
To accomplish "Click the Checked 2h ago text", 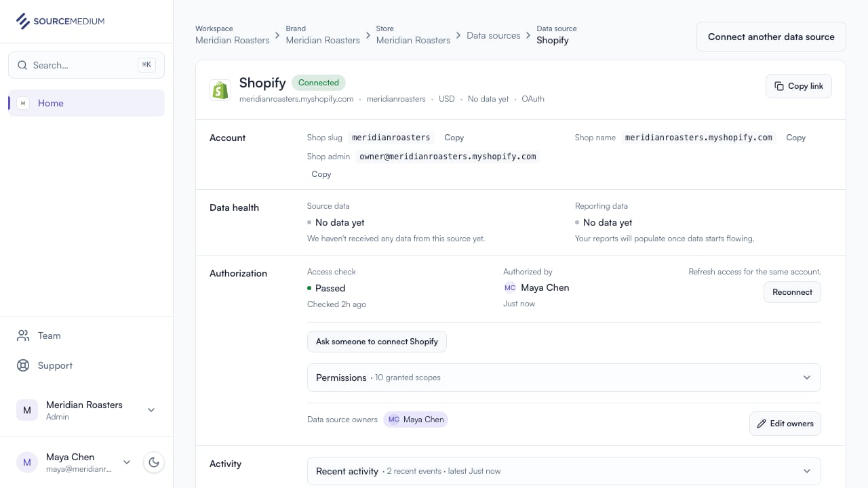I will tap(336, 304).
